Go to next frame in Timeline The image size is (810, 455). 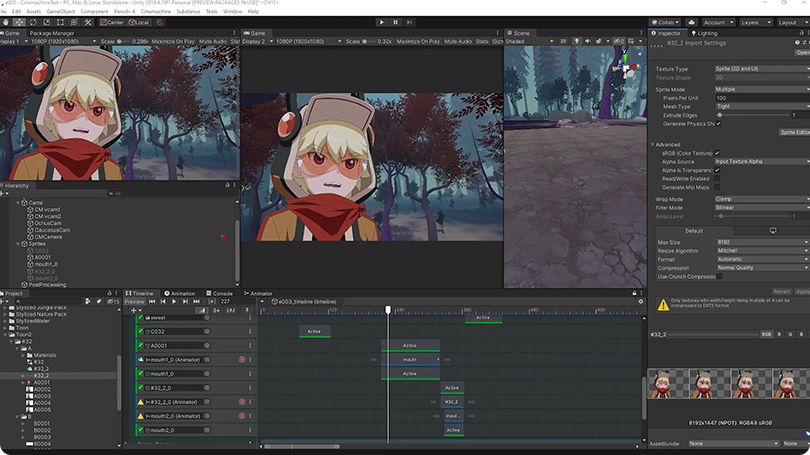coord(185,302)
